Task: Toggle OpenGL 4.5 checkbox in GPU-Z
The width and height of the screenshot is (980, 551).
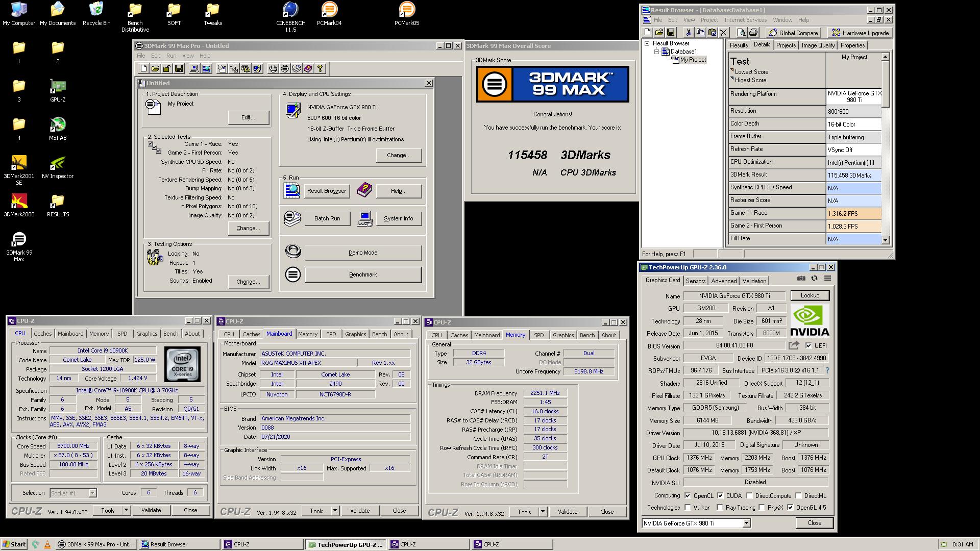Action: (x=790, y=508)
